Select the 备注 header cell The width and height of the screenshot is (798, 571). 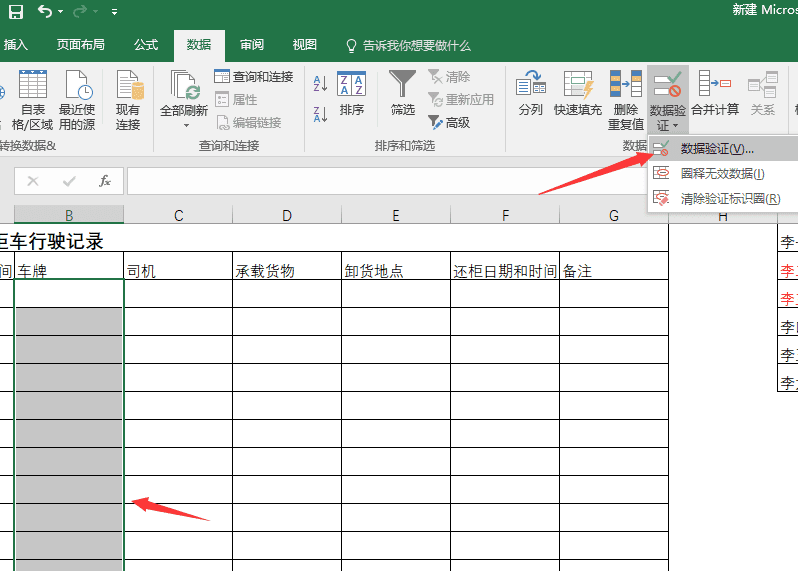[614, 266]
